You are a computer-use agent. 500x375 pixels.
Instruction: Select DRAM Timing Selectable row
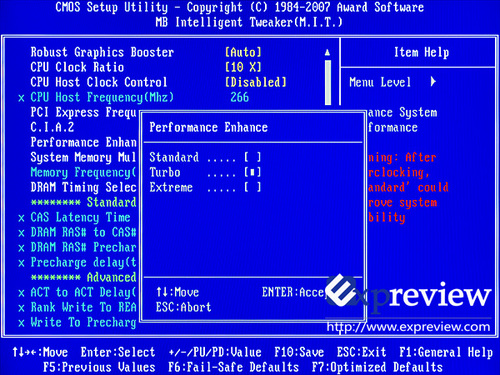pos(83,187)
